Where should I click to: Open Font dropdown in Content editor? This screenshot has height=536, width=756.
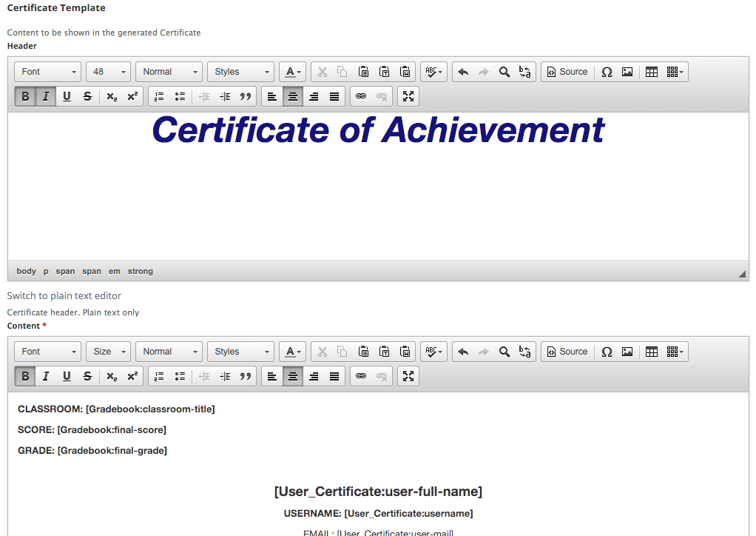[x=48, y=352]
